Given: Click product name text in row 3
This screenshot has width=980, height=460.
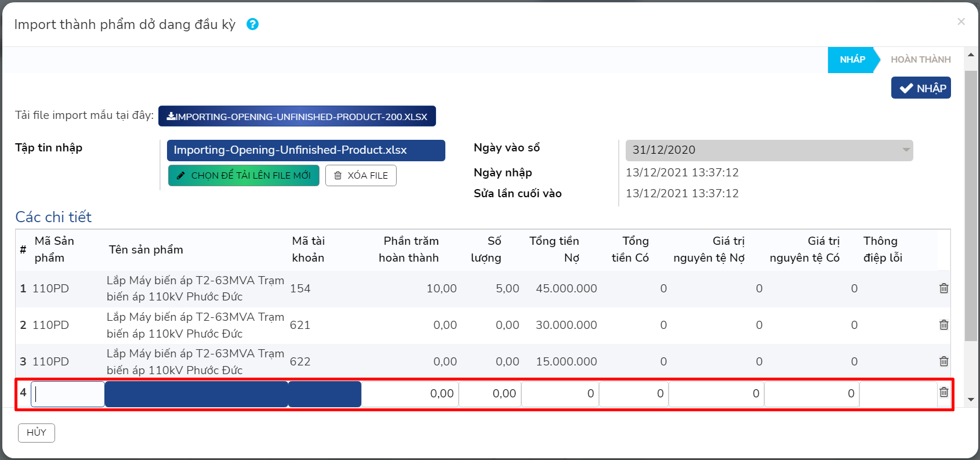Looking at the screenshot, I should tap(195, 361).
